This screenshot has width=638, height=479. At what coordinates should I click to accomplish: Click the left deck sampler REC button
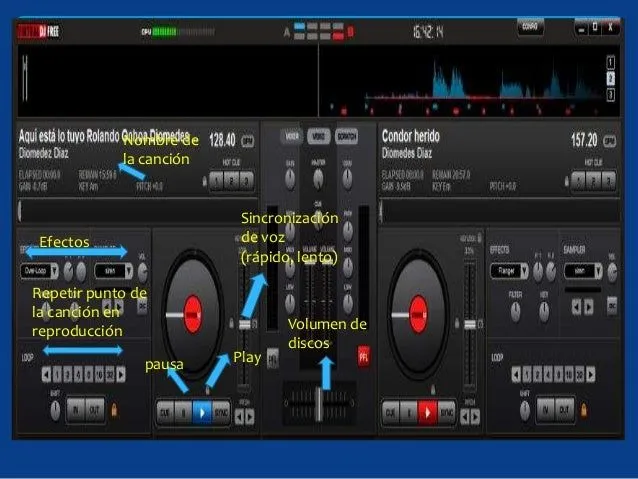click(x=142, y=306)
